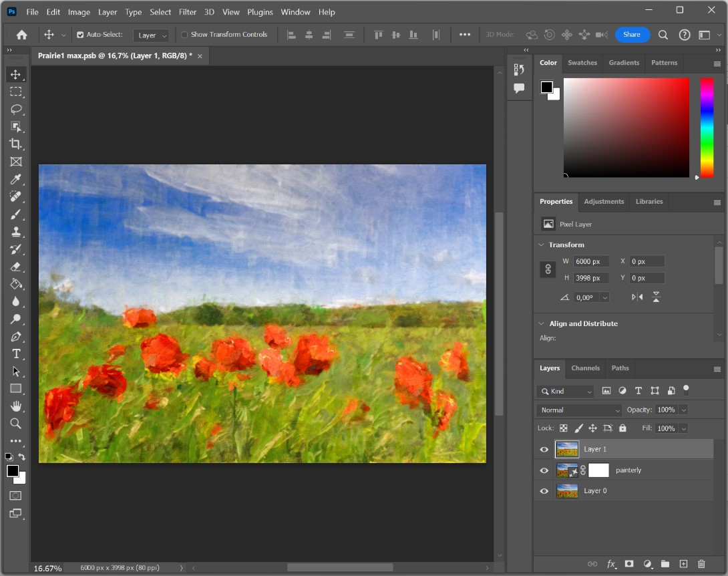
Task: Activate the Horizontal Type tool
Action: point(16,354)
